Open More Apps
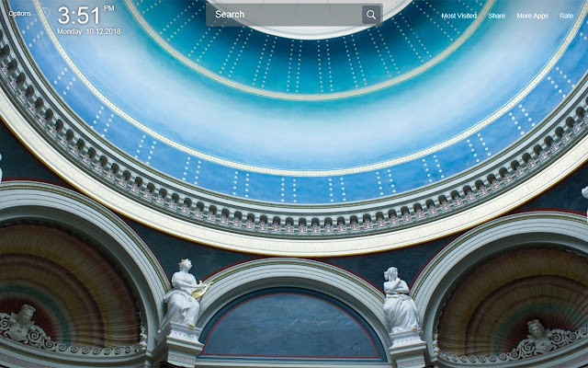The width and height of the screenshot is (588, 368). click(532, 16)
